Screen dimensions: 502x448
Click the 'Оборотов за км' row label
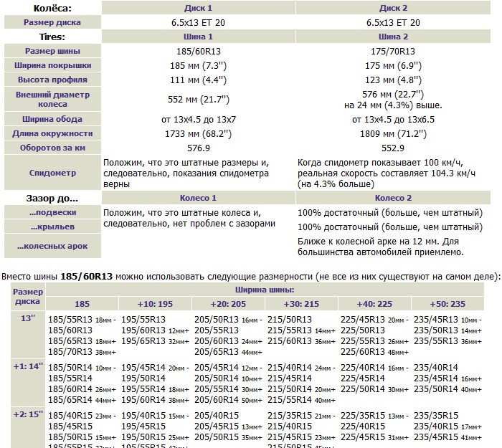click(x=52, y=148)
